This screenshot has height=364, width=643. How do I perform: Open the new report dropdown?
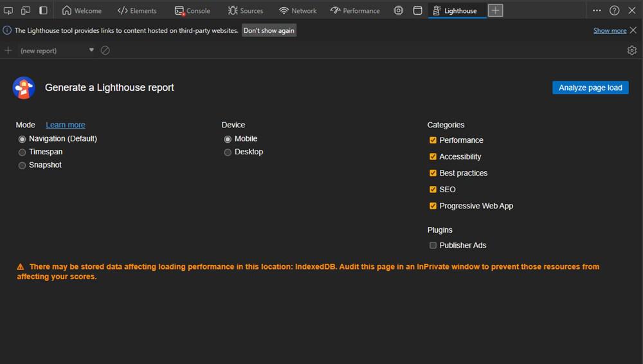[x=91, y=50]
